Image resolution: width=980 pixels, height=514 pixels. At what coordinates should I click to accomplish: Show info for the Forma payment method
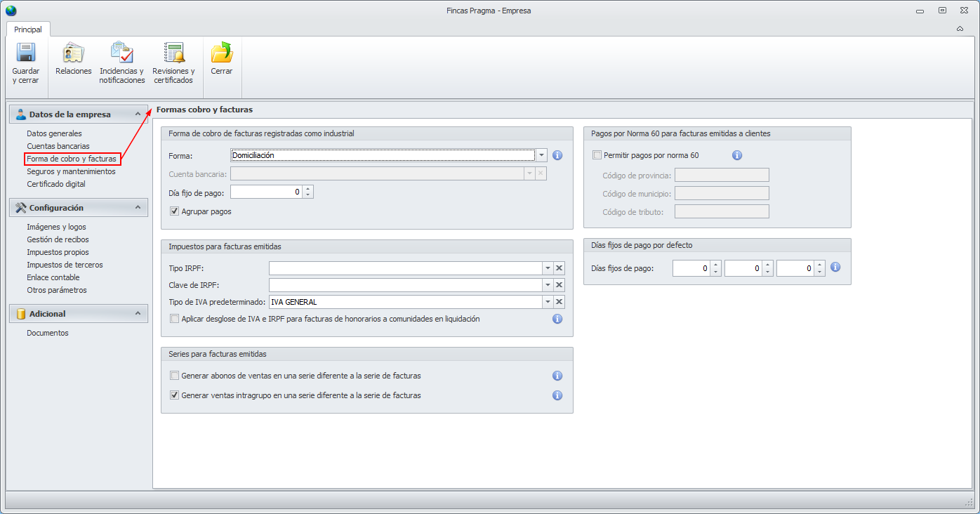(x=558, y=155)
